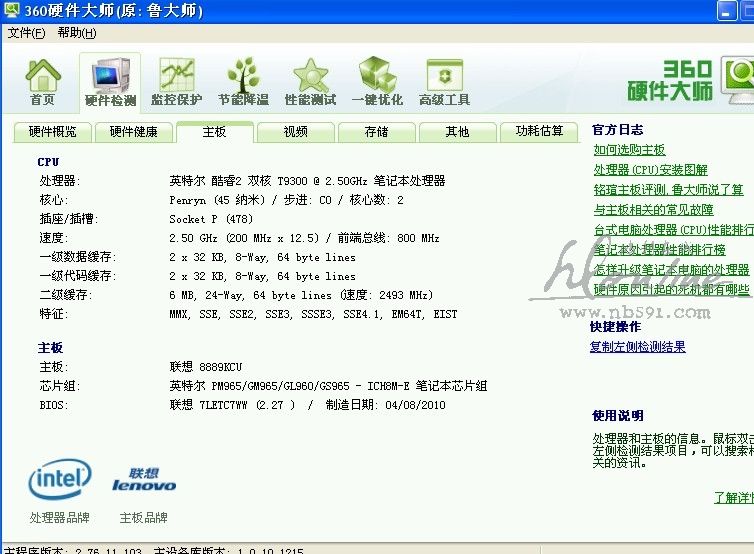Viewport: 754px width, 554px height.
Task: Click the 一级代码缓存 value row
Action: coord(262,276)
